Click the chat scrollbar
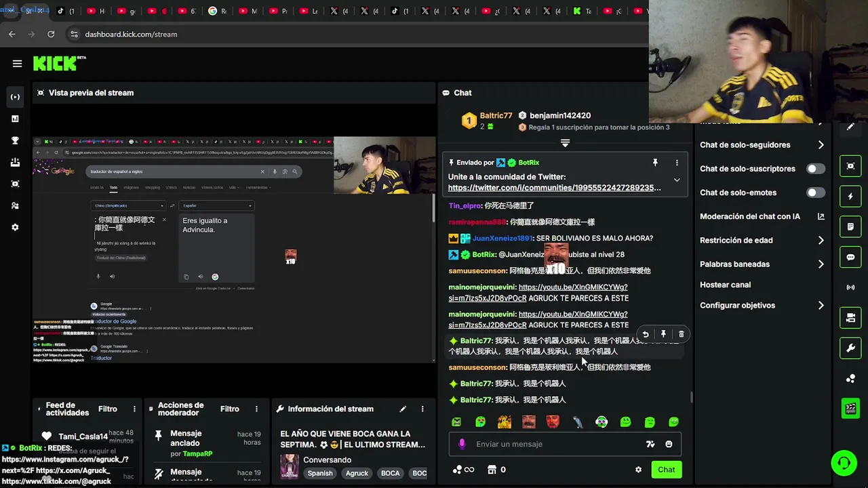The width and height of the screenshot is (868, 488). 691,396
